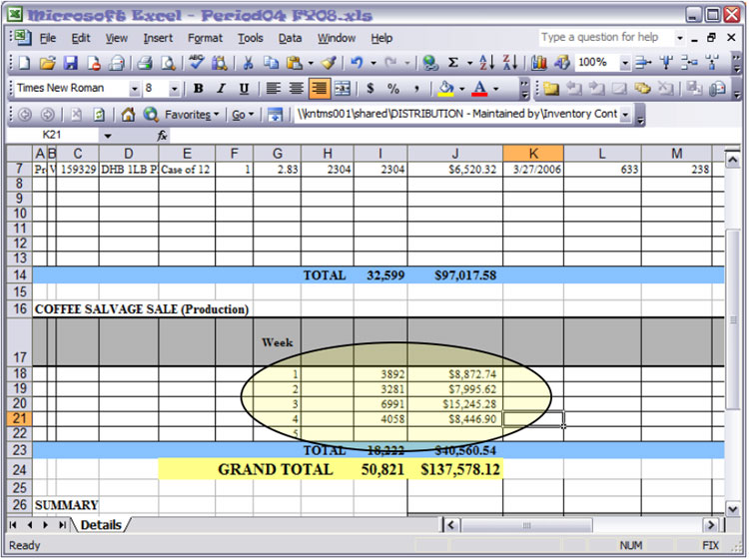
Task: Jump to the last sheet tab
Action: [62, 525]
